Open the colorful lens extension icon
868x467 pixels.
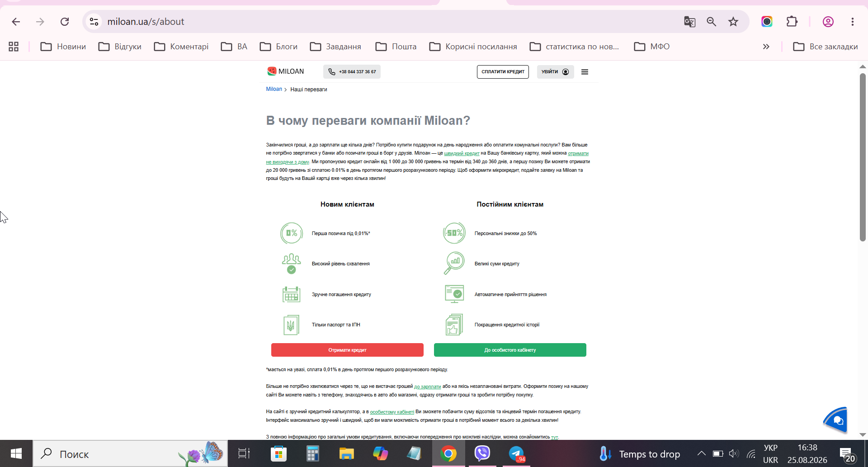pyautogui.click(x=767, y=22)
